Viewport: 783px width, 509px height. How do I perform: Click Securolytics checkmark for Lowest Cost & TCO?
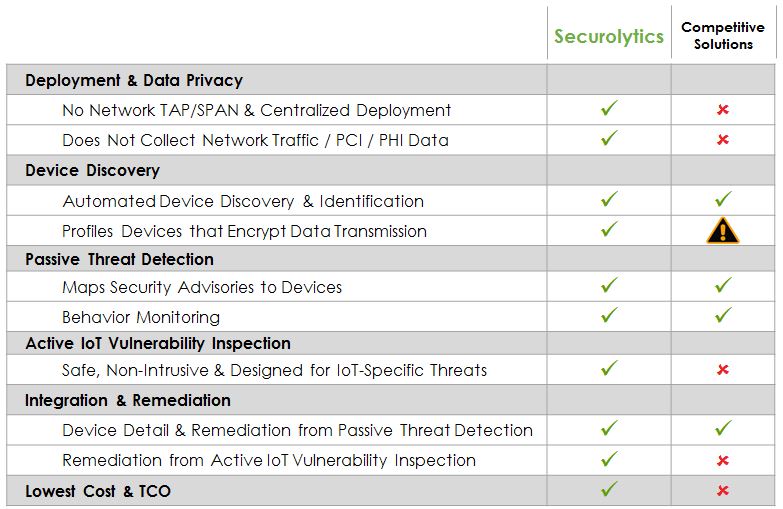point(609,490)
